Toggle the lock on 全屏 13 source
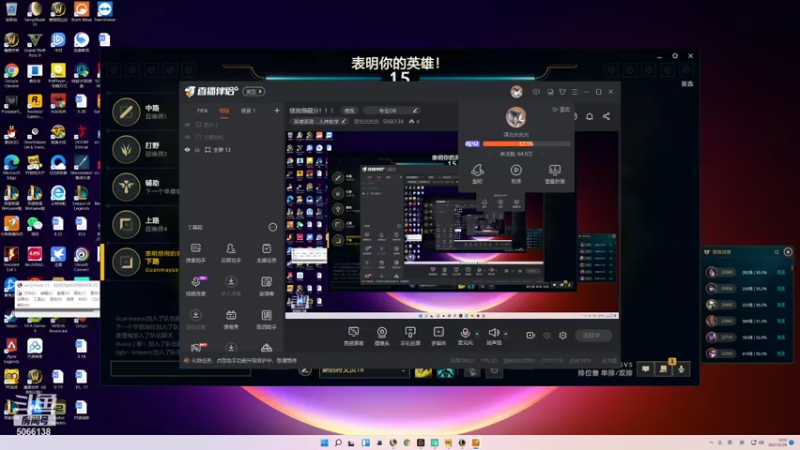Image resolution: width=800 pixels, height=450 pixels. [x=197, y=150]
